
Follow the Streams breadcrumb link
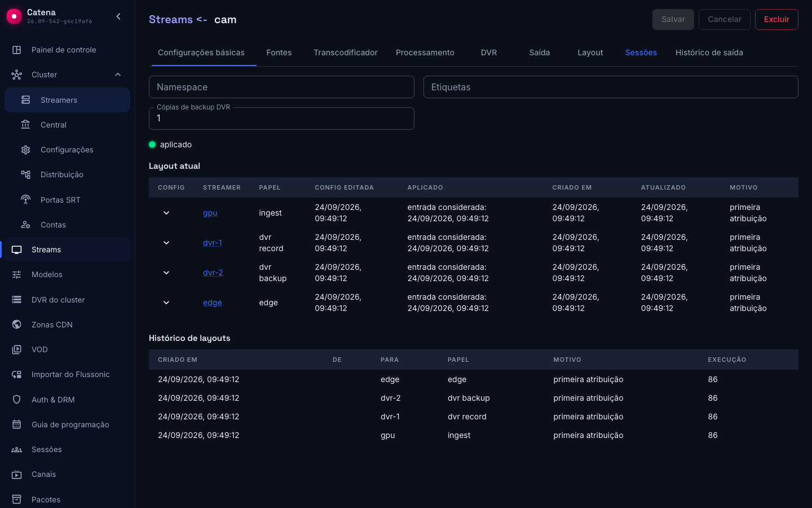click(x=171, y=19)
